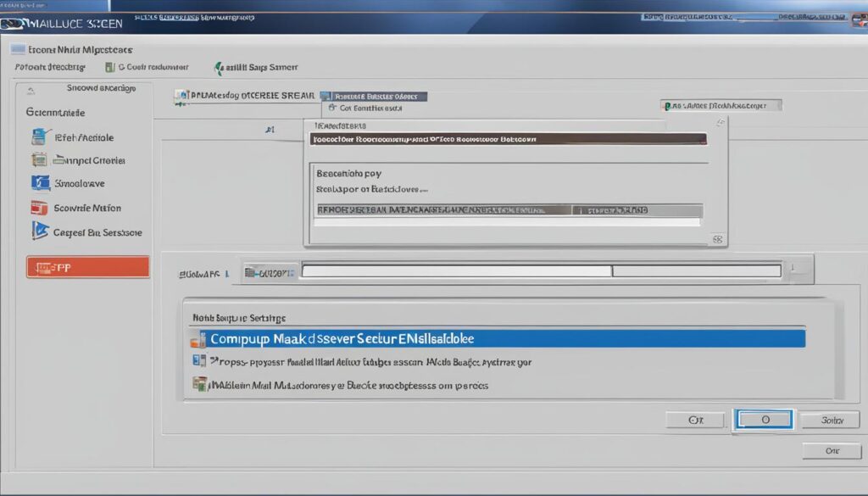Open the 'C Coeh redumer' toolbar entry
Screen dimensions: 868x496
point(153,67)
